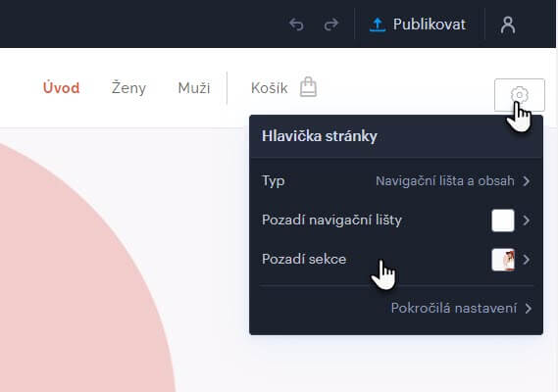Open Pokročilá nastavení link
Image resolution: width=558 pixels, height=392 pixels.
(461, 308)
